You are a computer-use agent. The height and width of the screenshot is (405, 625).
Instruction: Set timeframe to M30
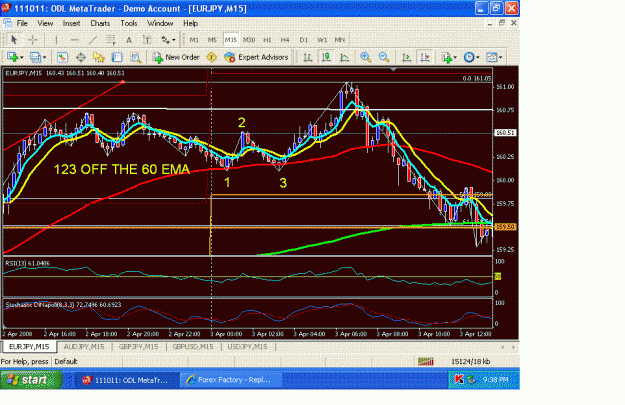(x=249, y=39)
